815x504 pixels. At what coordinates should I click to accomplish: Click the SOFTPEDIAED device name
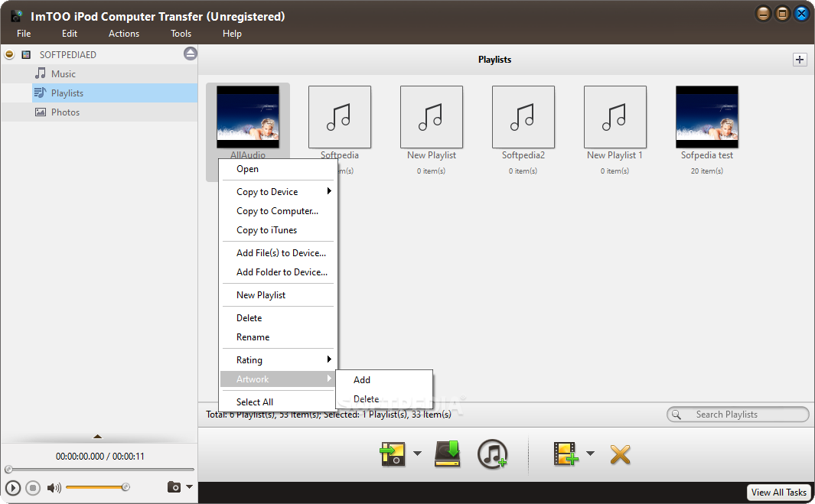click(x=67, y=54)
